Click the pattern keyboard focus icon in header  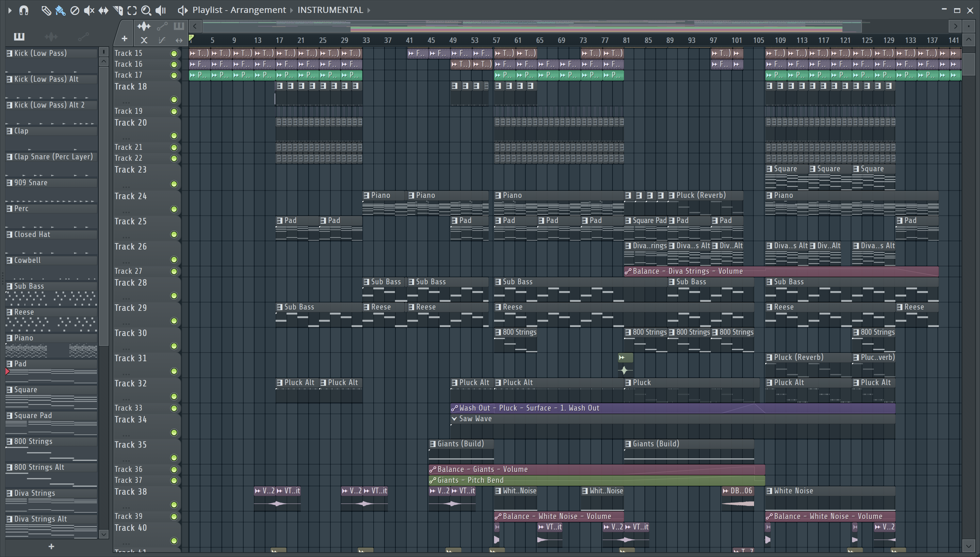pos(179,27)
